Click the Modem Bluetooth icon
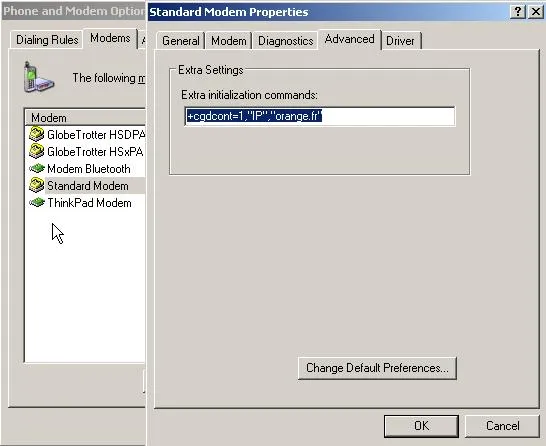Viewport: 546px width, 446px height. pos(37,169)
